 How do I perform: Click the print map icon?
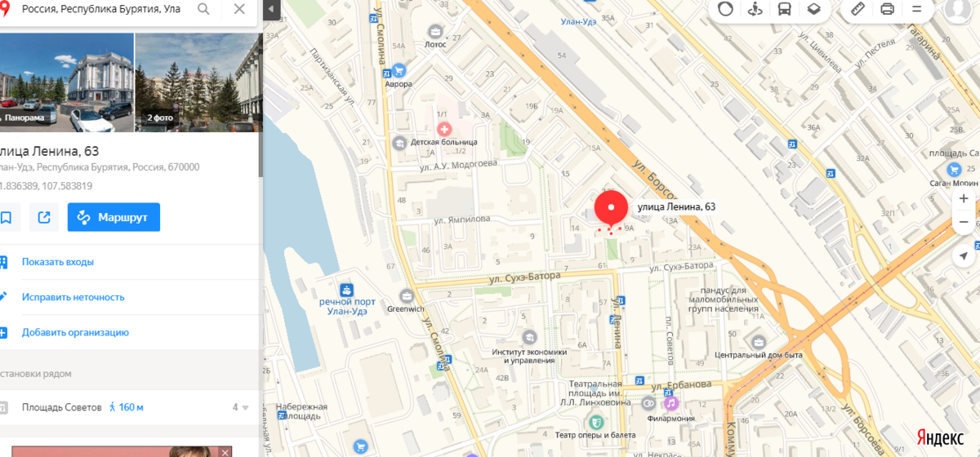click(x=887, y=10)
